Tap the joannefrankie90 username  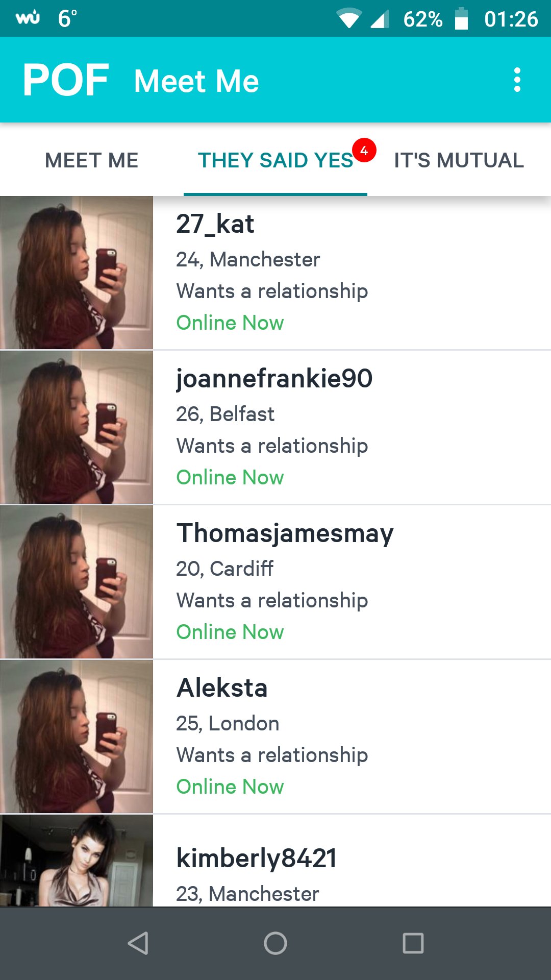tap(274, 379)
